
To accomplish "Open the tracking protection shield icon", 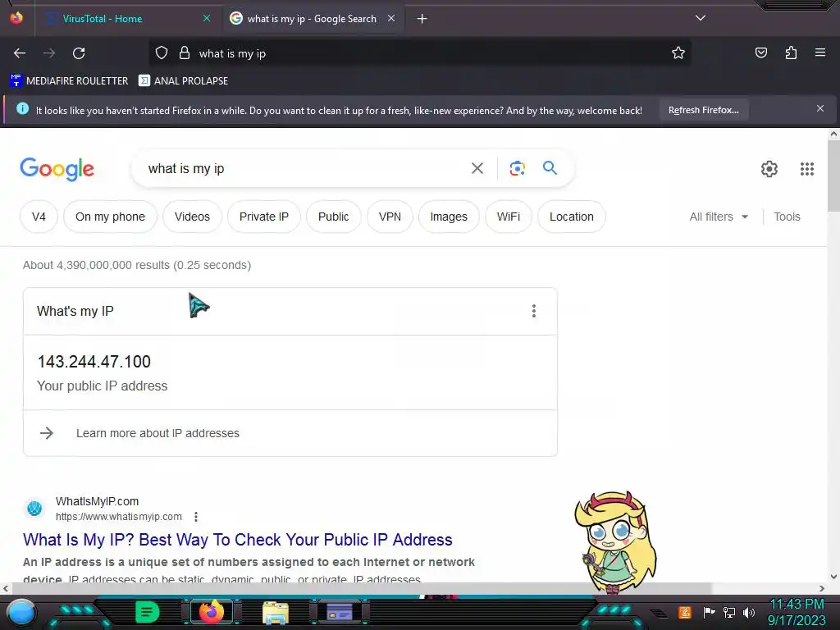I will 162,53.
